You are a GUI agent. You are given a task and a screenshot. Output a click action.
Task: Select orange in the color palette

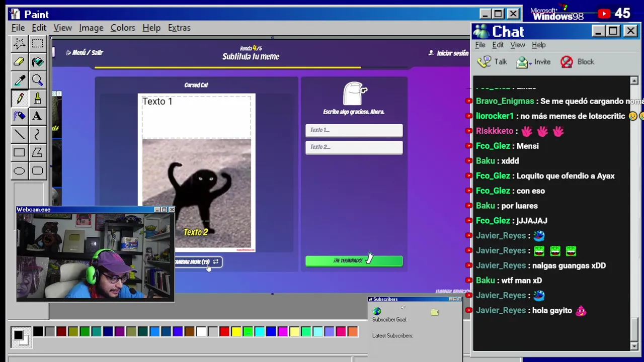point(353,331)
